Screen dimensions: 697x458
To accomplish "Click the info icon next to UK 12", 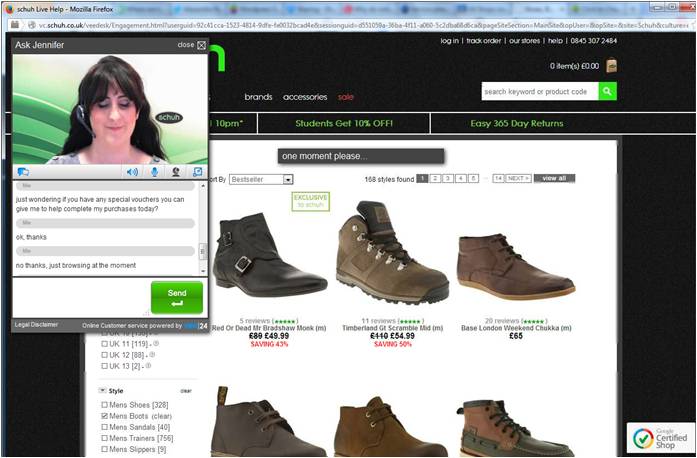I will click(x=152, y=355).
